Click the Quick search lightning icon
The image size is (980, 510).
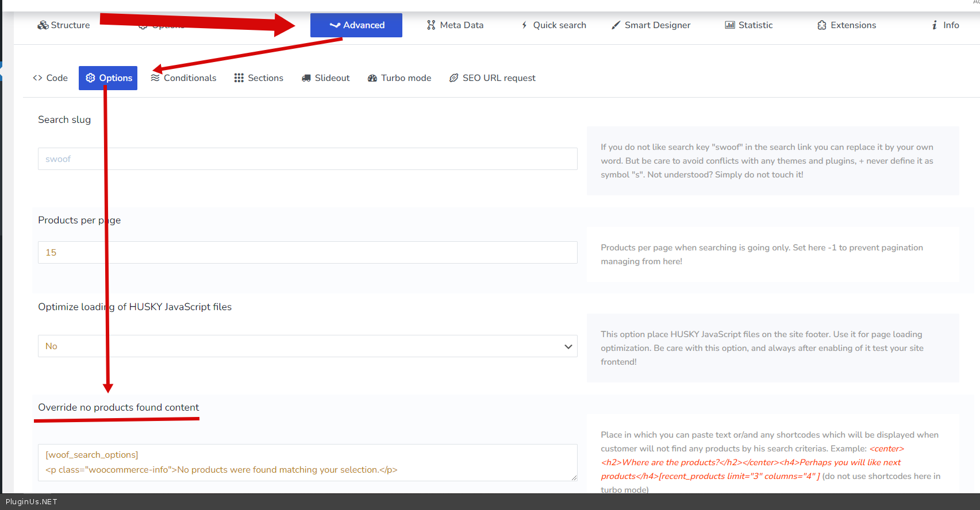(x=524, y=25)
